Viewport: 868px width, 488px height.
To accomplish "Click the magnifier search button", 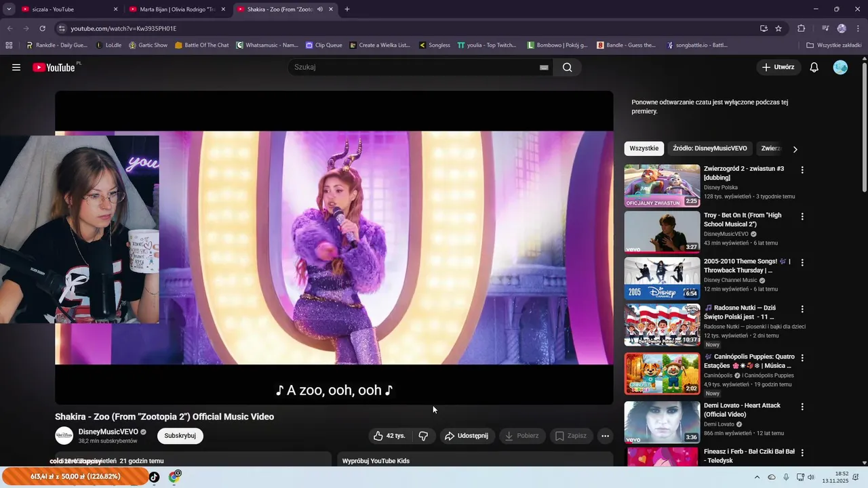I will (567, 67).
